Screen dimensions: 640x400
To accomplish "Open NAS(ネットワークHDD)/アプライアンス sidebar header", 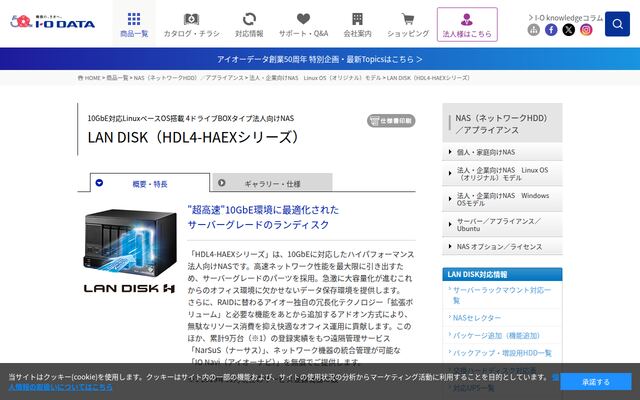I will pos(502,123).
